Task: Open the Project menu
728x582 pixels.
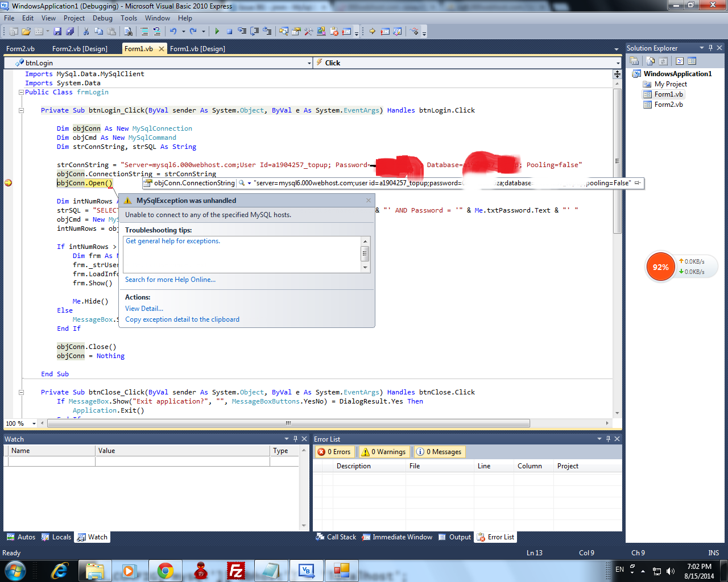Action: [74, 18]
